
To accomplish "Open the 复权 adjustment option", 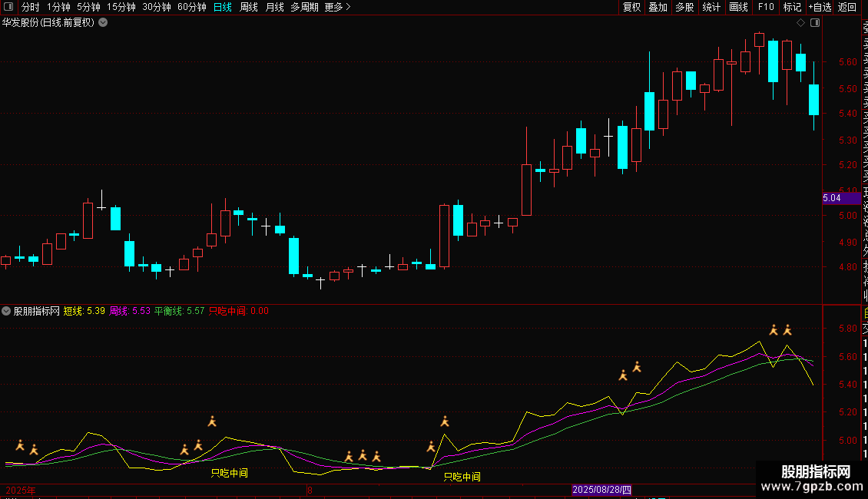I will (631, 7).
